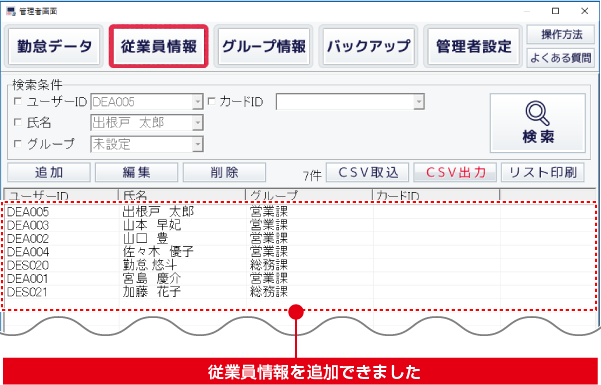Go to the バックアップ tab

(x=369, y=46)
